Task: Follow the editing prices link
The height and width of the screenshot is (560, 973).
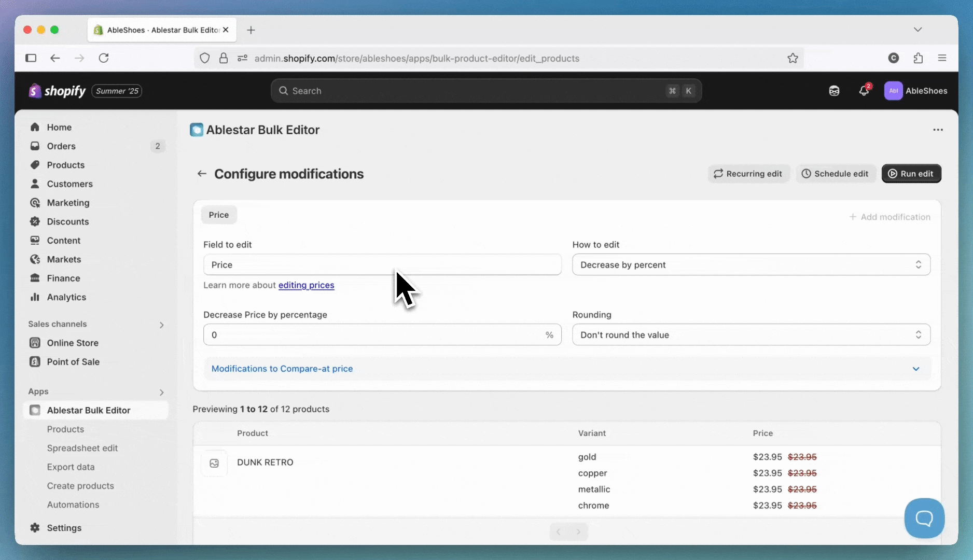Action: pyautogui.click(x=306, y=285)
